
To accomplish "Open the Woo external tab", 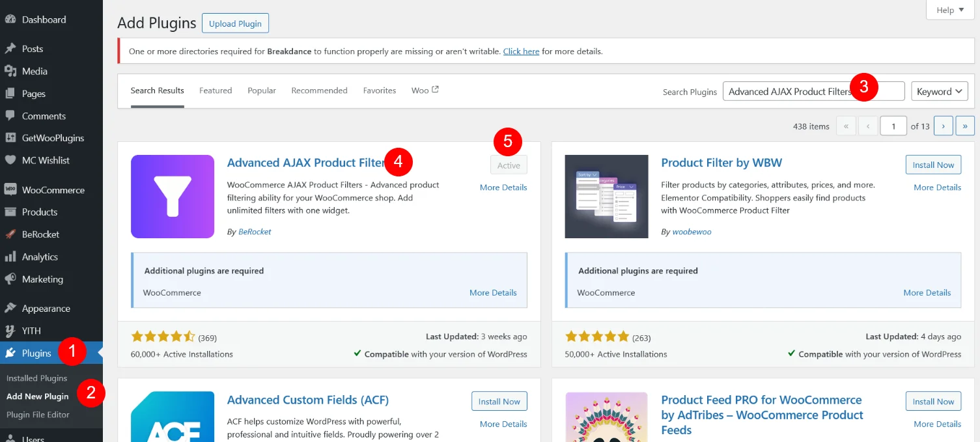I will [425, 90].
